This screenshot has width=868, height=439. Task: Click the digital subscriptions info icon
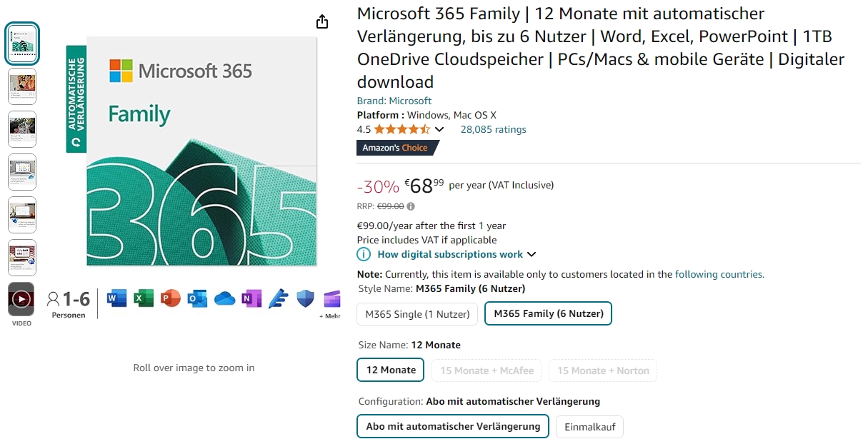coord(364,255)
